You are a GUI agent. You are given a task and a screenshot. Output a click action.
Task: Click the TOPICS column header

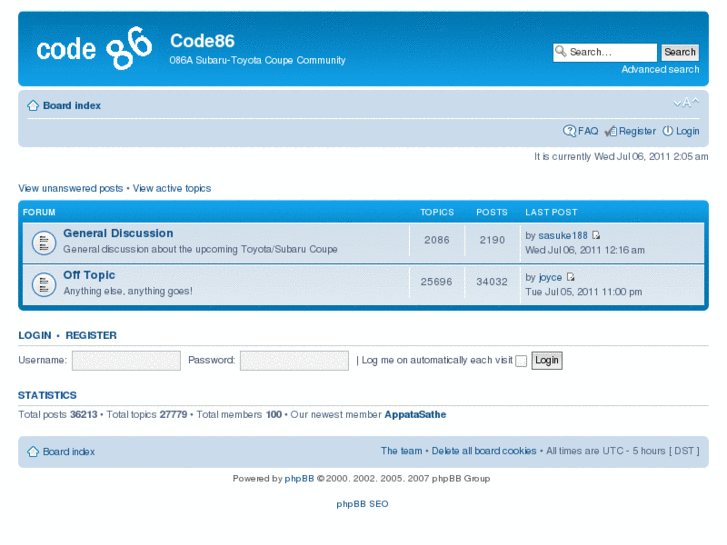[437, 212]
